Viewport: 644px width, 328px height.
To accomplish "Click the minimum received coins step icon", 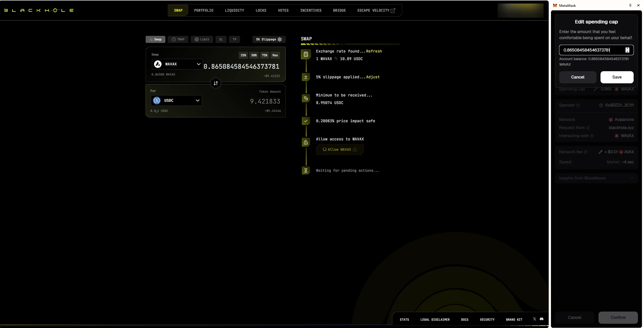I will click(x=306, y=98).
